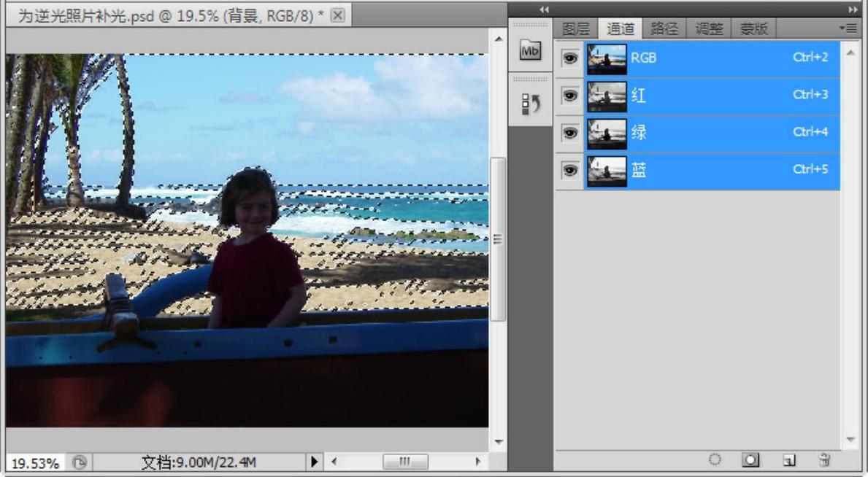Click the zoom percentage field showing 19.53%
This screenshot has width=868, height=477.
click(36, 462)
